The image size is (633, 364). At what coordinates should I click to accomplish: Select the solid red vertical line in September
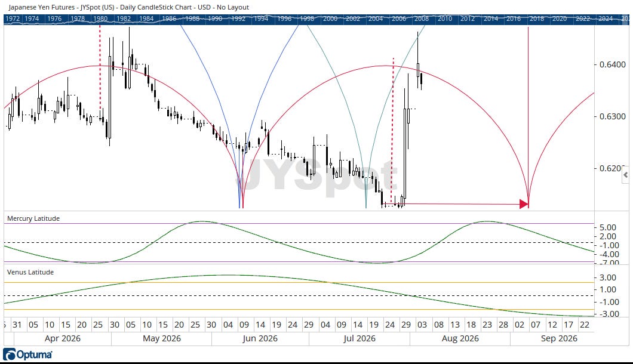(528, 117)
